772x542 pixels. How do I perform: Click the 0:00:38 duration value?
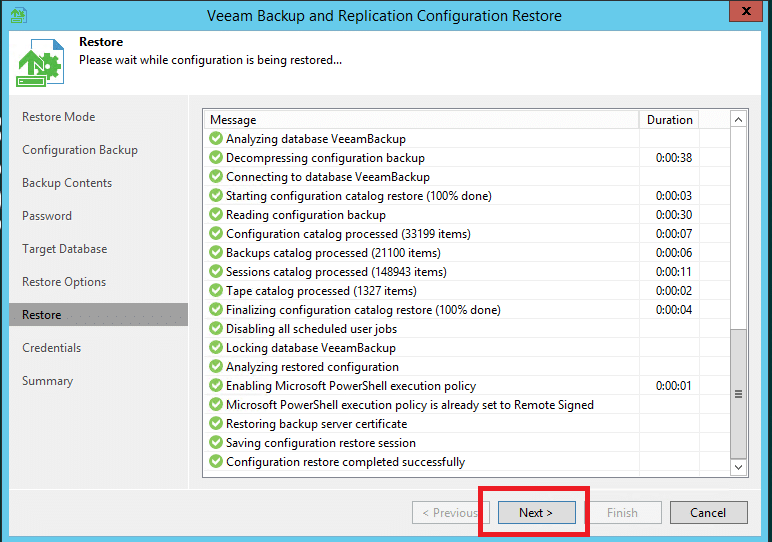pos(674,158)
